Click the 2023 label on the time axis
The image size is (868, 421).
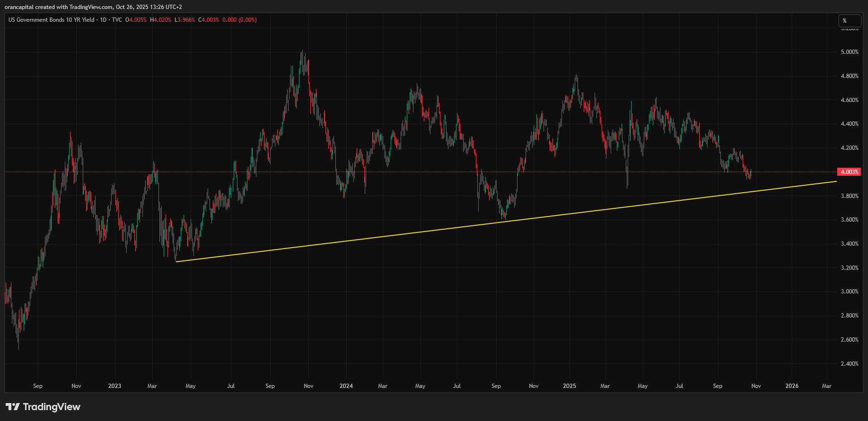coord(114,386)
